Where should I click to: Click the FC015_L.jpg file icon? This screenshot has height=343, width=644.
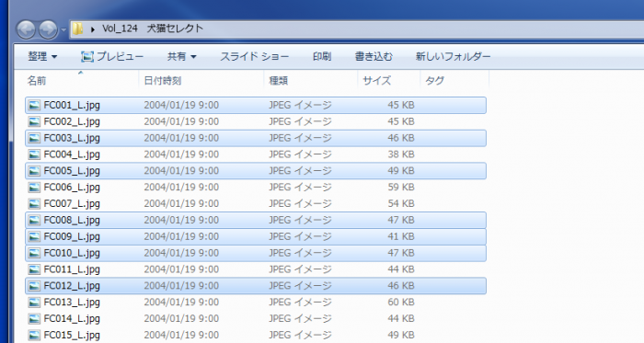coord(34,336)
